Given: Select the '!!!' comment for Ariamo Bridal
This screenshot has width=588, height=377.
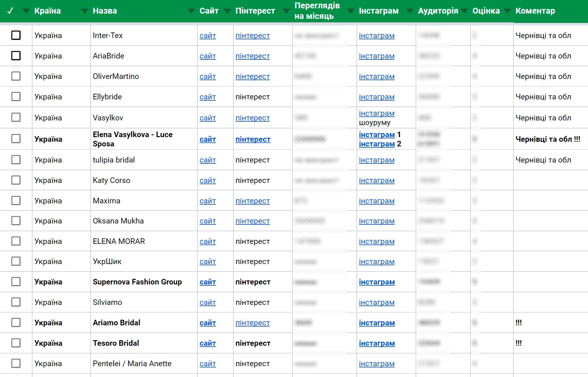Looking at the screenshot, I should coord(519,323).
